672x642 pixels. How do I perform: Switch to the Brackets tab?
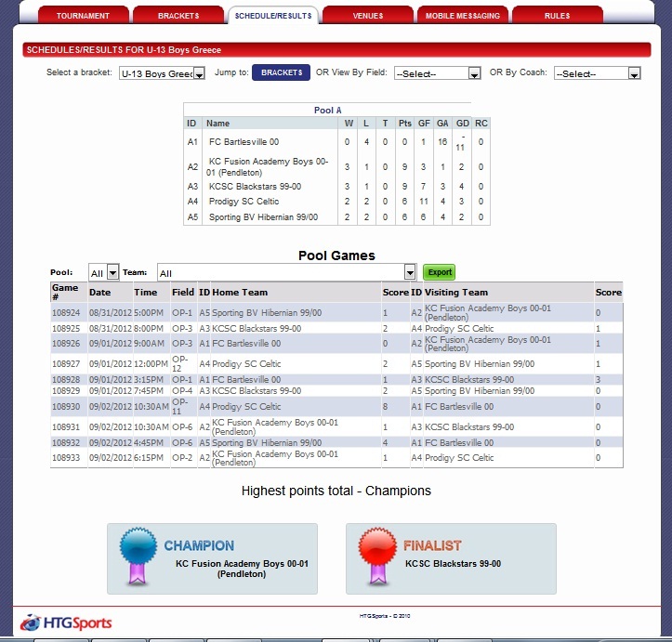coord(178,16)
